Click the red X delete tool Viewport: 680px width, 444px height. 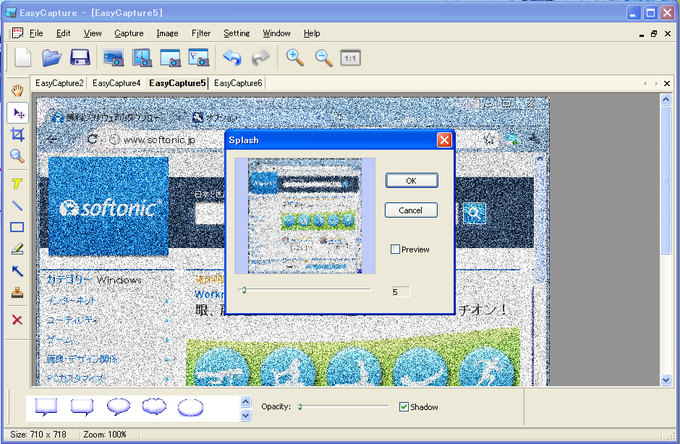click(x=17, y=320)
